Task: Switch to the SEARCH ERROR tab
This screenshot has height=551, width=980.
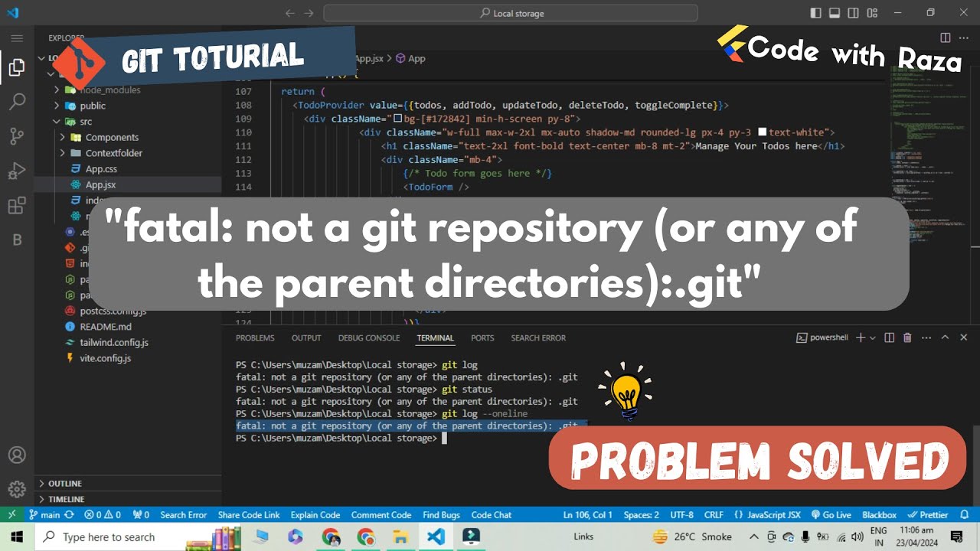Action: pos(538,337)
